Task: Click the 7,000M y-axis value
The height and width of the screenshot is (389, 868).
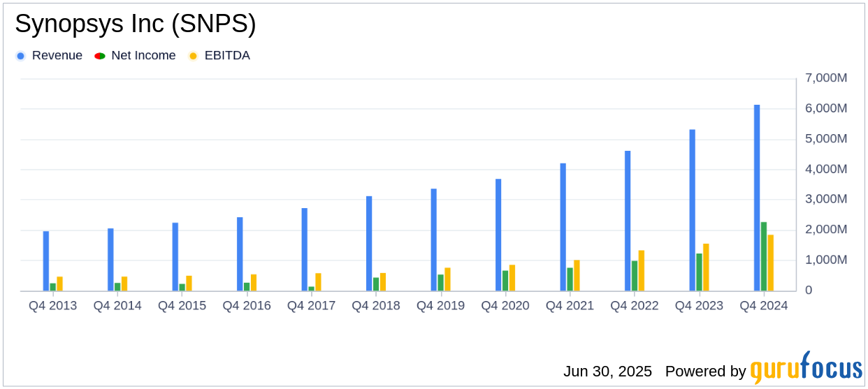Action: [x=826, y=78]
